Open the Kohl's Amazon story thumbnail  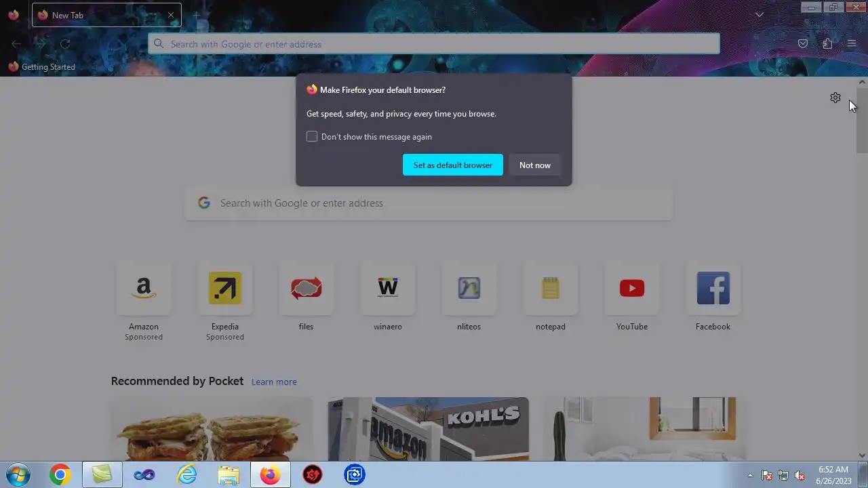[429, 429]
